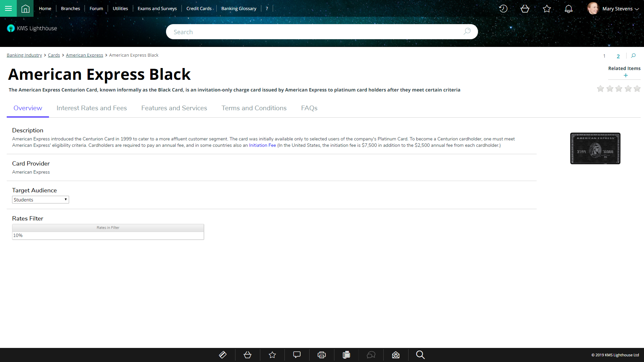Screen dimensions: 644x362
Task: Follow the Initiation Fee link
Action: (262, 145)
